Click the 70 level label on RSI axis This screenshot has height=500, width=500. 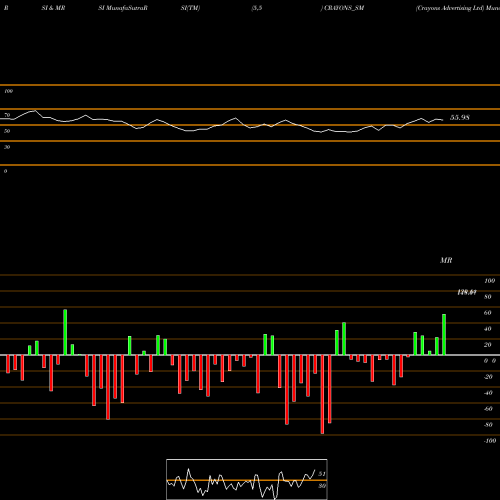coord(7,115)
